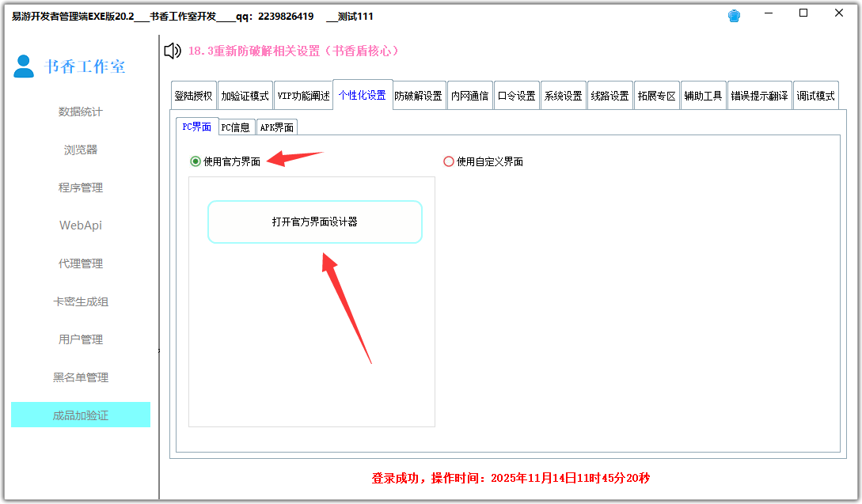862x504 pixels.
Task: Open the 辅助工具 tab
Action: point(703,94)
